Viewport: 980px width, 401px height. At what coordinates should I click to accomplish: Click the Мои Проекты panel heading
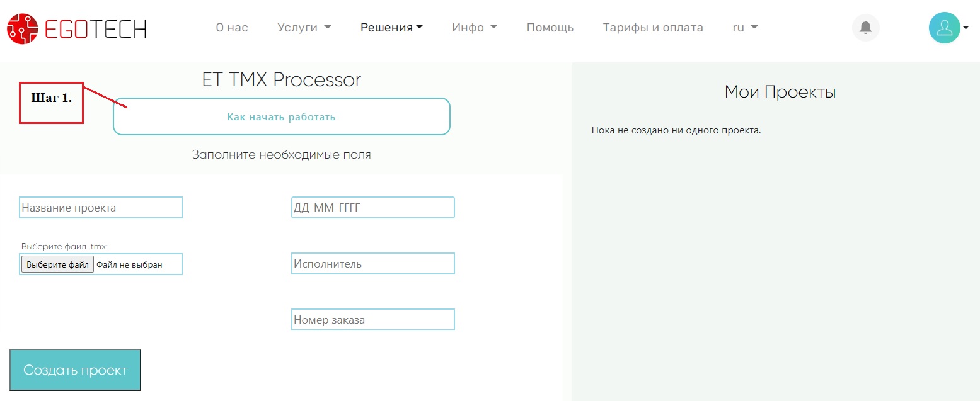(x=780, y=92)
